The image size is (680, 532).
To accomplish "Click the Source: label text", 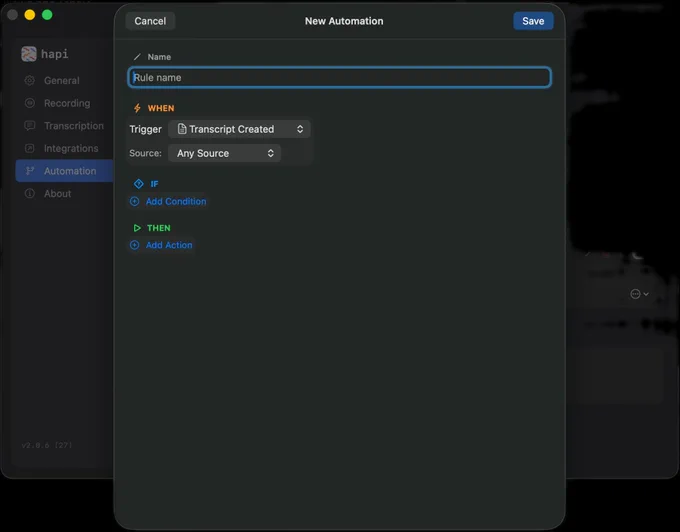I will (x=145, y=153).
